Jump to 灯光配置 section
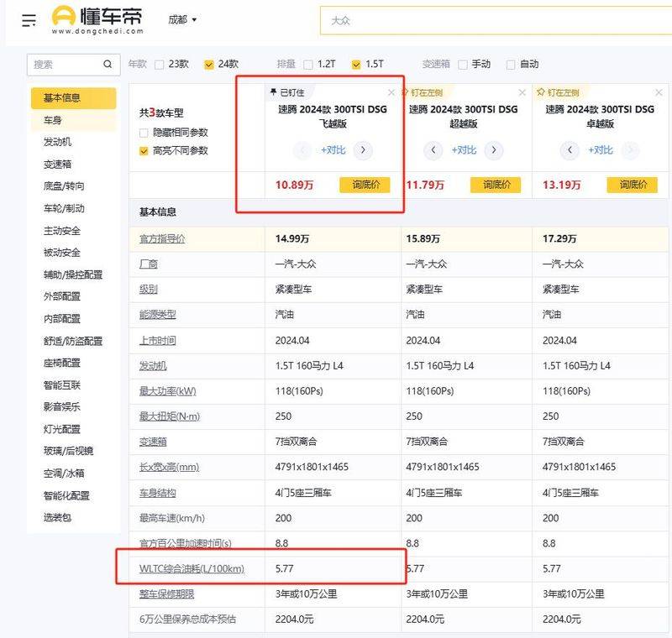 (x=61, y=429)
